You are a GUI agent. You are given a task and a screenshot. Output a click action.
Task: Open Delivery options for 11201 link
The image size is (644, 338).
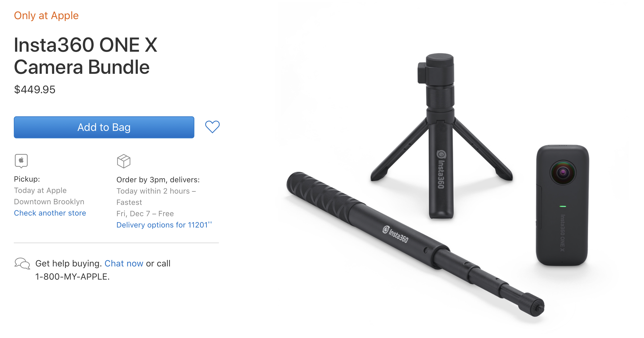click(x=164, y=225)
